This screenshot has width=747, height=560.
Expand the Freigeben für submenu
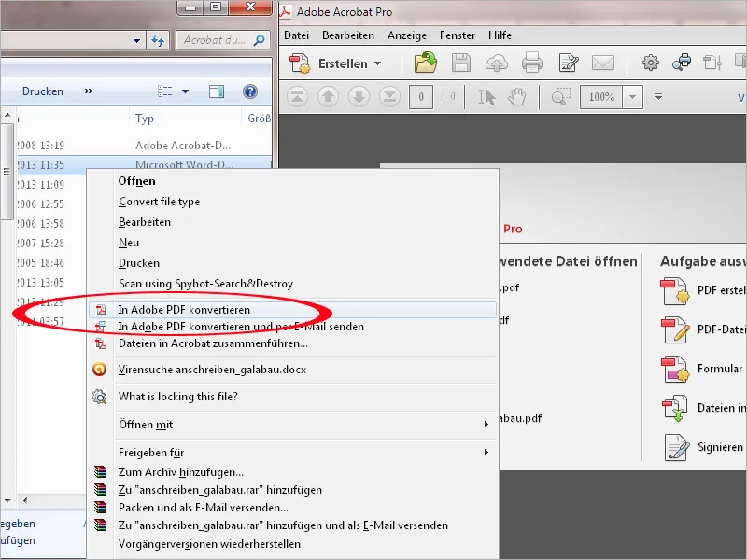coord(292,453)
